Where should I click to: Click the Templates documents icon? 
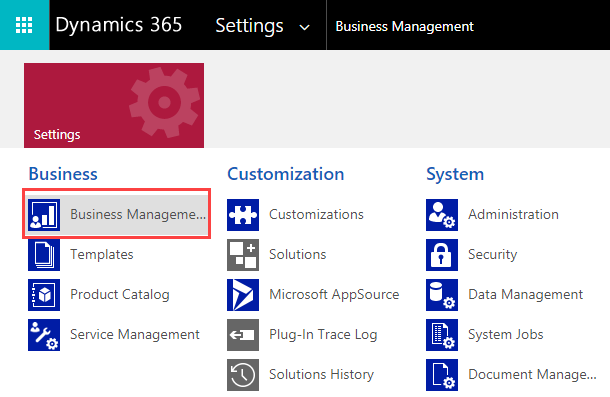pyautogui.click(x=44, y=255)
